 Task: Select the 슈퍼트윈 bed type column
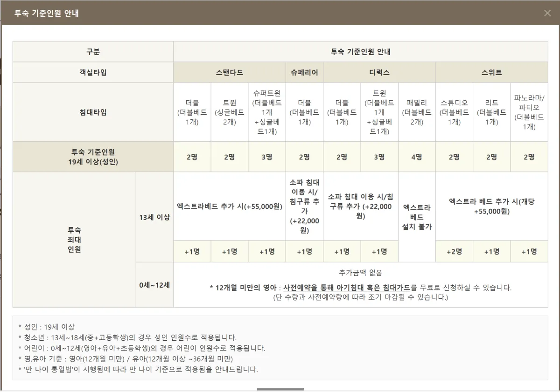(266, 112)
